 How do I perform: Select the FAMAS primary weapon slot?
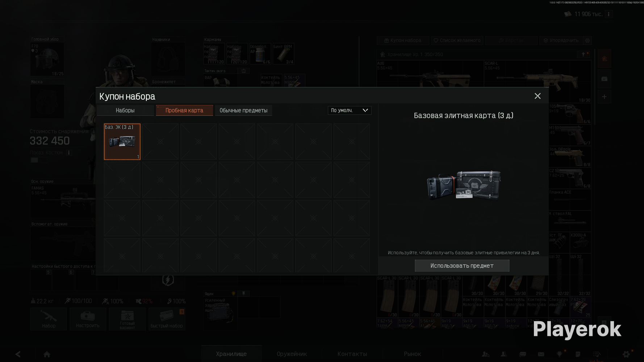63,201
